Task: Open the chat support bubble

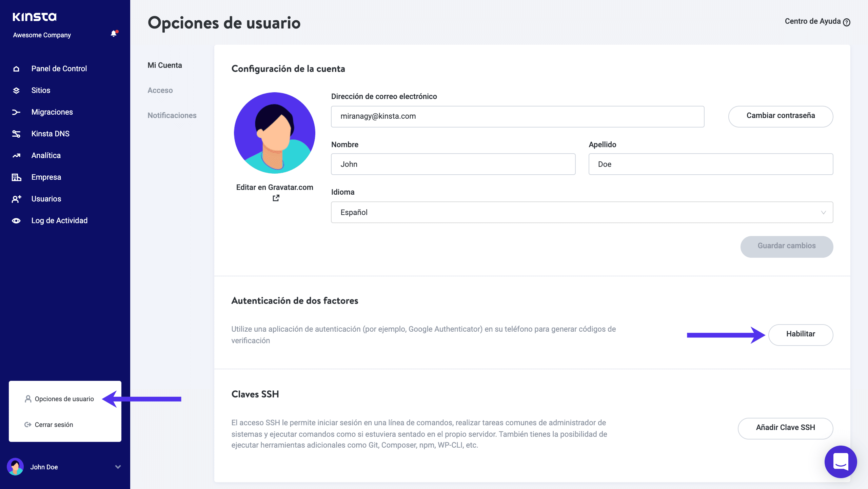Action: [x=841, y=462]
